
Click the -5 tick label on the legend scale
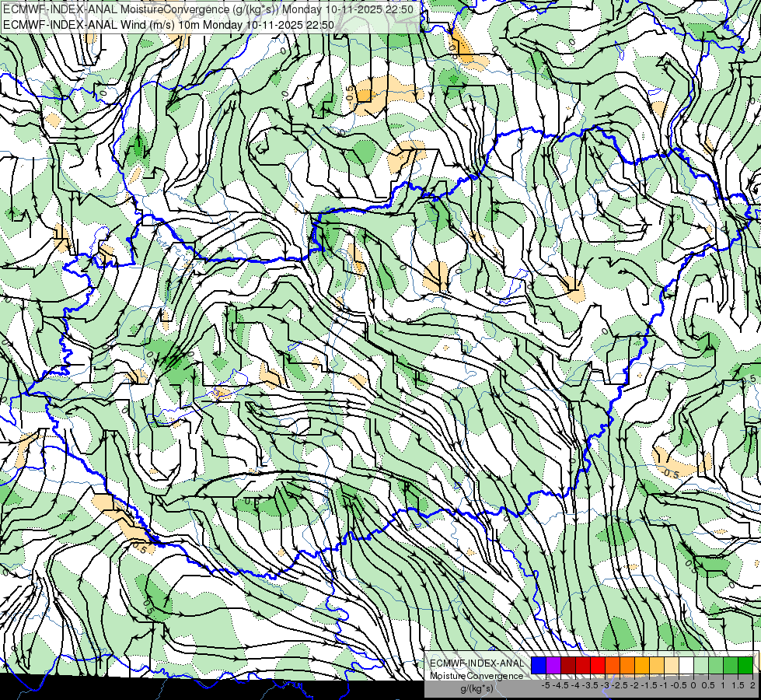(x=546, y=685)
